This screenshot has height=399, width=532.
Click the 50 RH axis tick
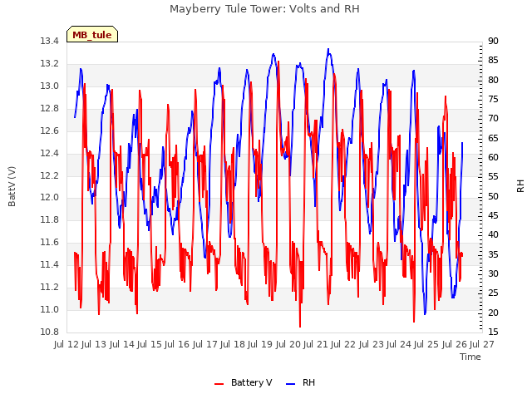click(493, 196)
